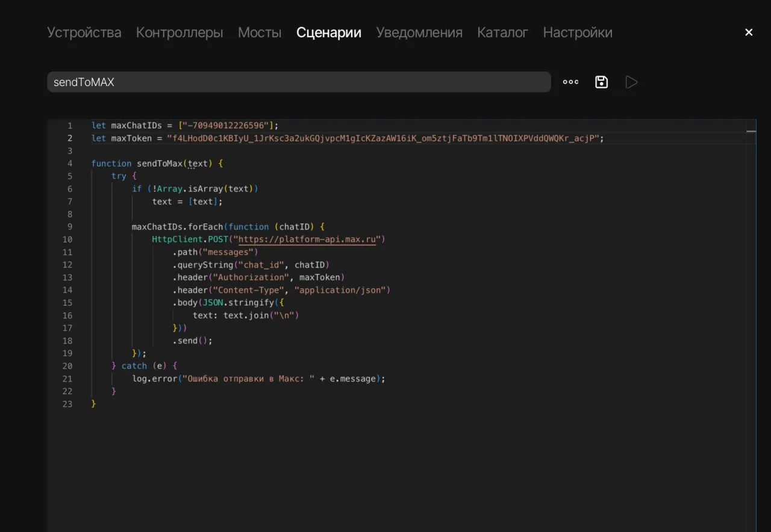
Task: Go to the Мосты tab
Action: point(260,32)
